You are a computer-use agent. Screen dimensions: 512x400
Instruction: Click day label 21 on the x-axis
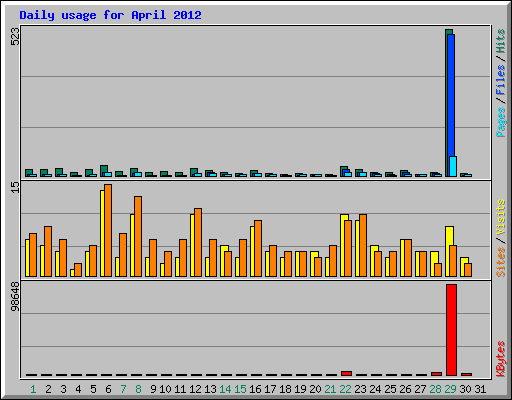click(x=330, y=389)
